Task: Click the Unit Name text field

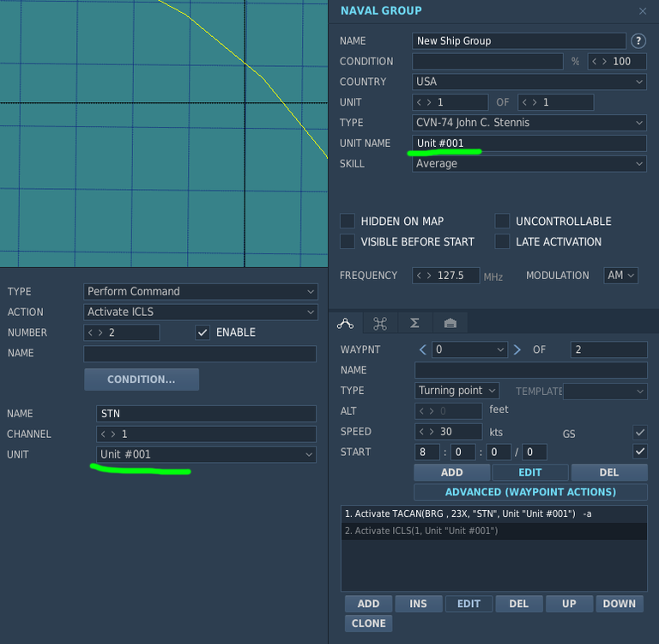Action: (529, 143)
